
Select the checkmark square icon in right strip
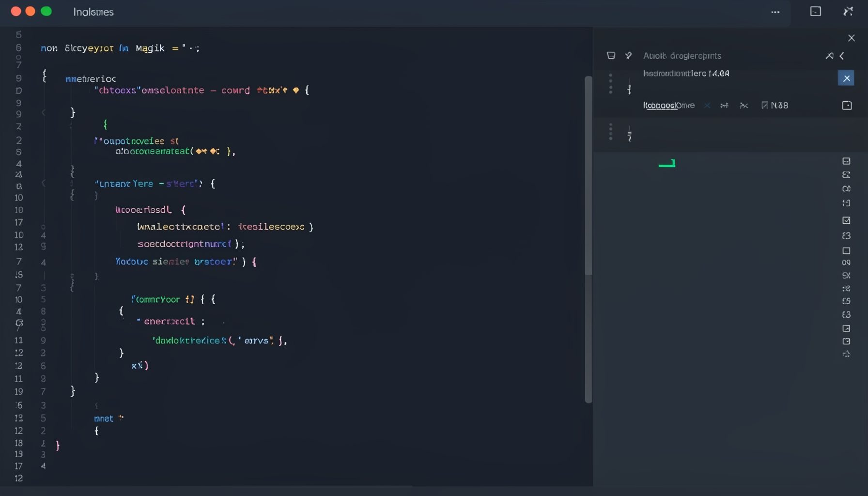(x=846, y=220)
